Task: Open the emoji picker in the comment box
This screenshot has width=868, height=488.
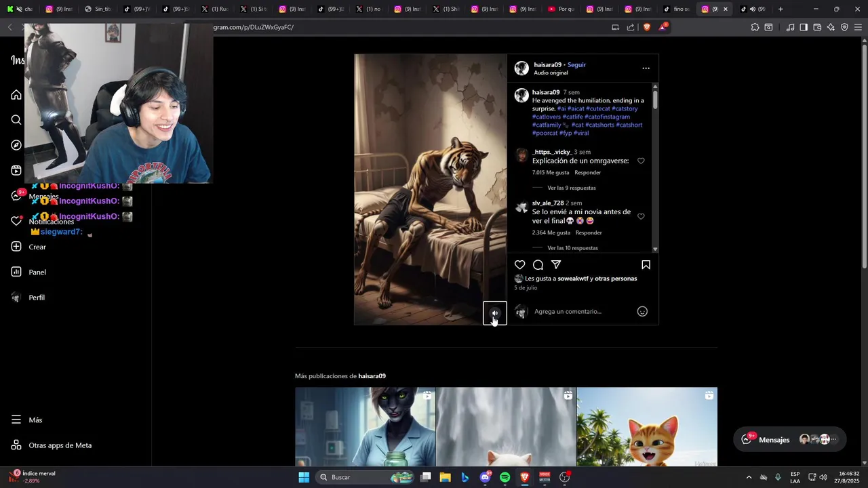Action: [642, 312]
